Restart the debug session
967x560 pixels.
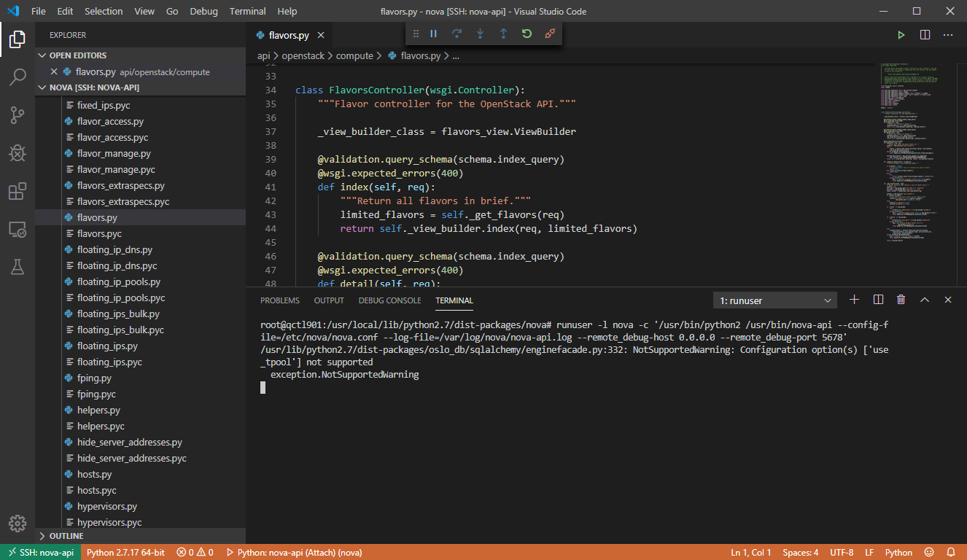(527, 34)
